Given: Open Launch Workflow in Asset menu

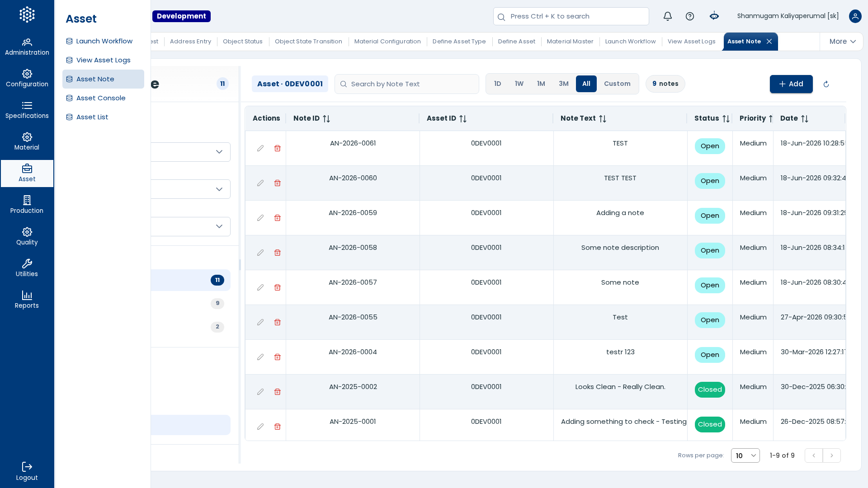Looking at the screenshot, I should pos(103,41).
